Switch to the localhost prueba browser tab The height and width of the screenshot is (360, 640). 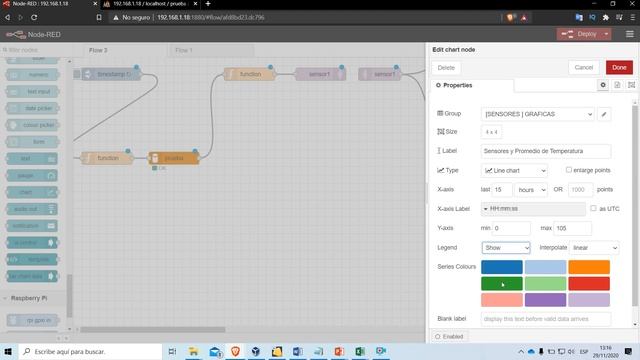point(149,4)
